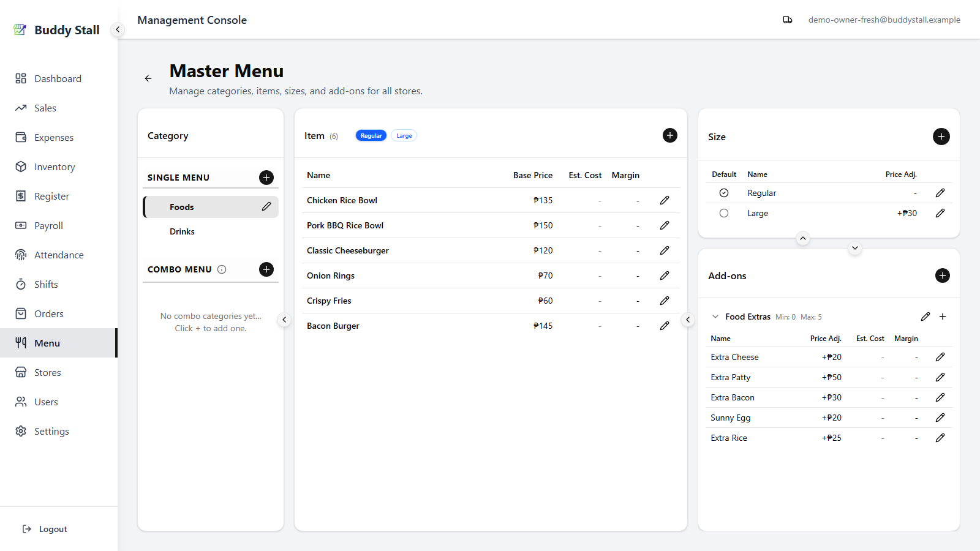Image resolution: width=980 pixels, height=551 pixels.
Task: Click the Buddy Stall logo icon
Action: tap(20, 29)
